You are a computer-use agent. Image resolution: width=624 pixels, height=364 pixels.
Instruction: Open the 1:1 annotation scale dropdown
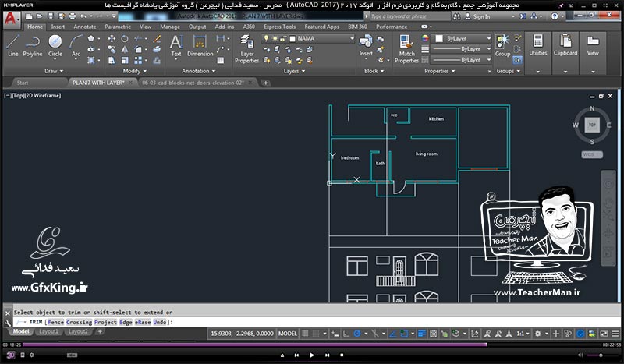tap(523, 334)
